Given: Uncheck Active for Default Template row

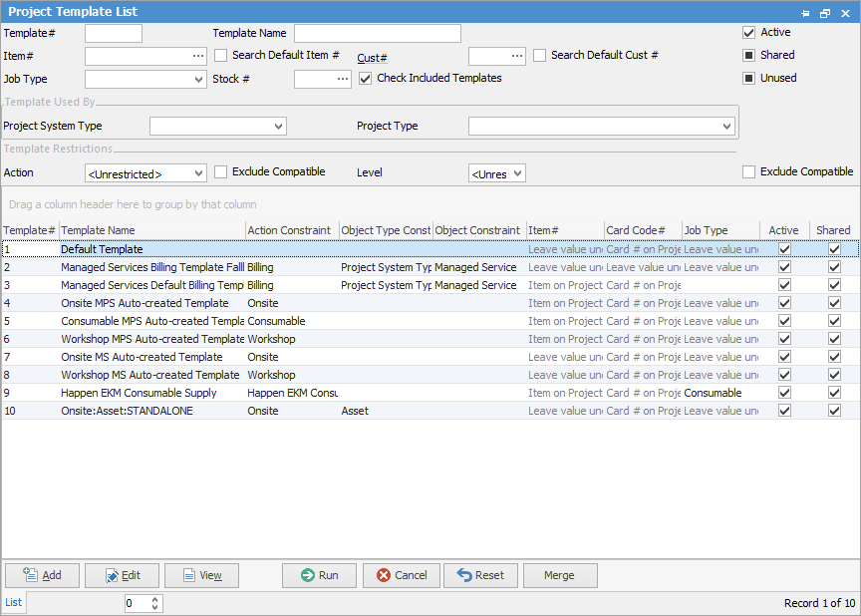Looking at the screenshot, I should point(784,249).
